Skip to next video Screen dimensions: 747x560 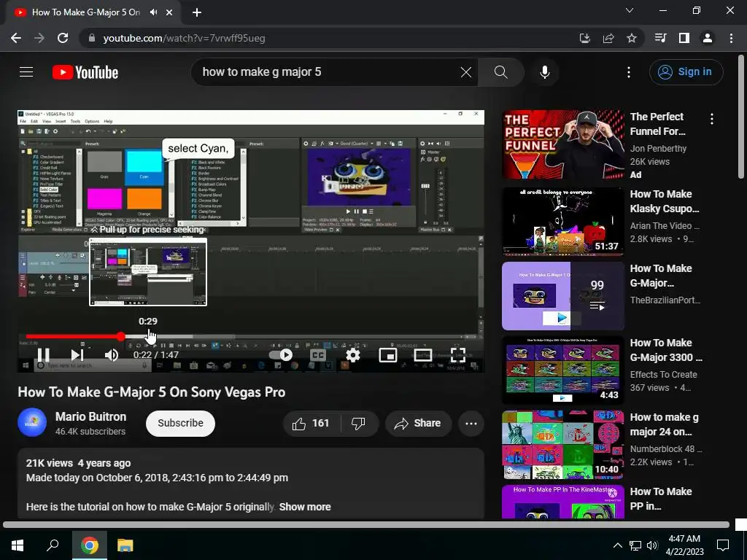click(x=77, y=355)
